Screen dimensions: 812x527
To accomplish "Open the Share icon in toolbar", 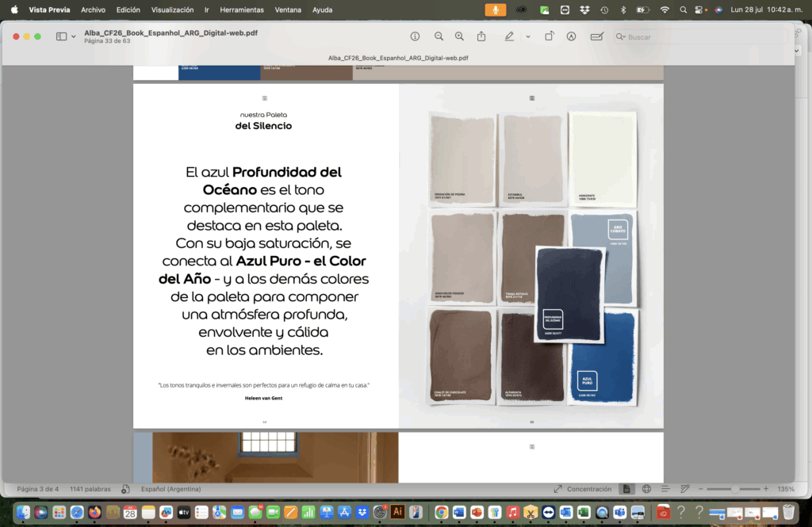I will [x=481, y=36].
